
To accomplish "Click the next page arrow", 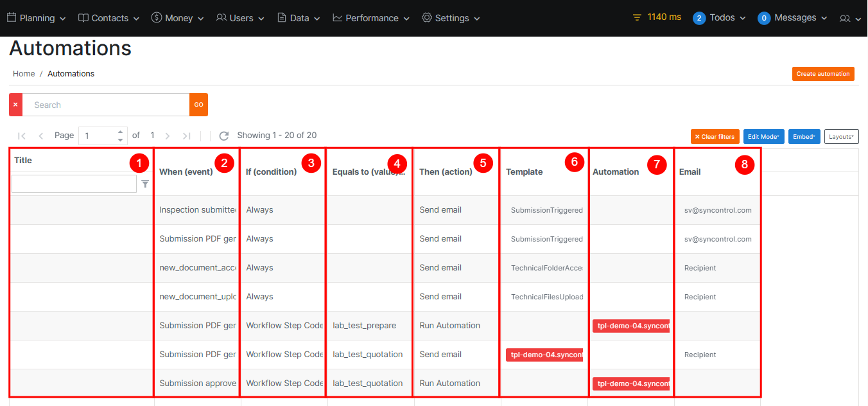I will (168, 136).
